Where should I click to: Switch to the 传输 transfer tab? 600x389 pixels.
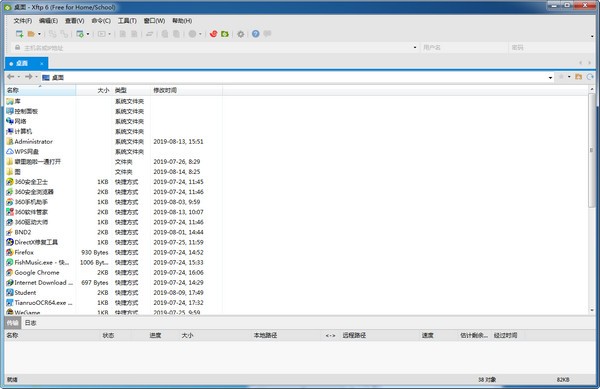[12, 323]
